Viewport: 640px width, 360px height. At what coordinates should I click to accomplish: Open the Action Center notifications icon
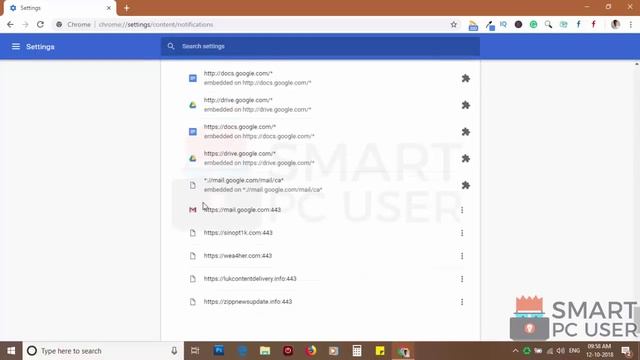point(626,351)
